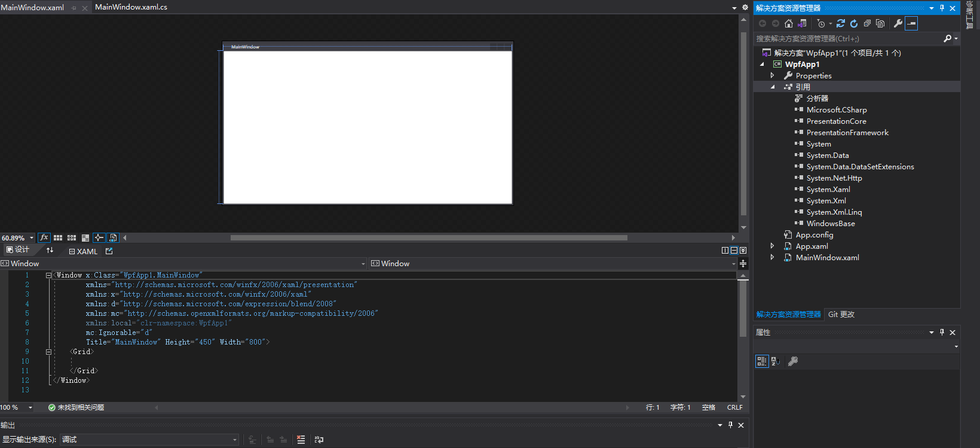Swap the design and XAML panes
Image resolution: width=980 pixels, height=448 pixels.
tap(50, 250)
